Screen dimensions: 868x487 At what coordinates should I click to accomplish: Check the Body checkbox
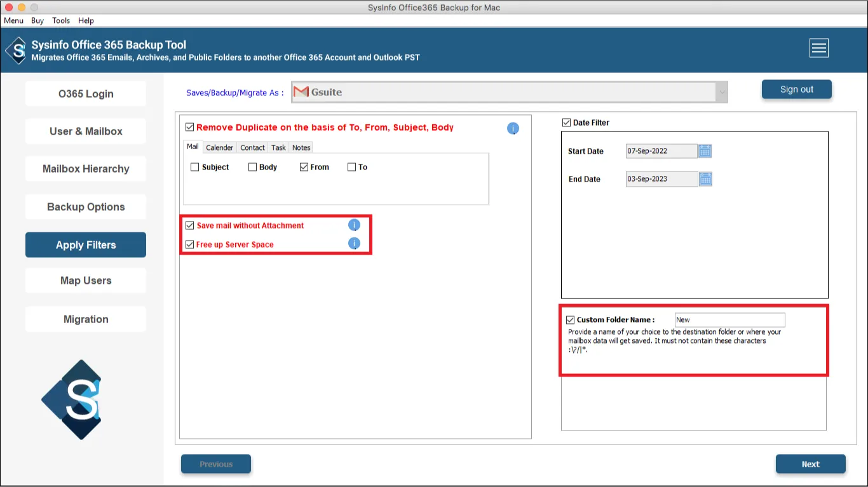coord(252,167)
